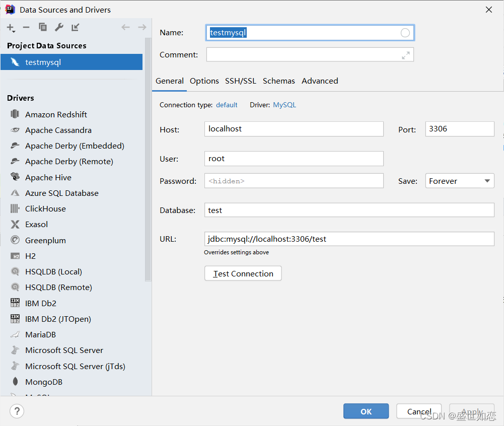The image size is (504, 426).
Task: Open help via question mark icon
Action: [x=17, y=411]
